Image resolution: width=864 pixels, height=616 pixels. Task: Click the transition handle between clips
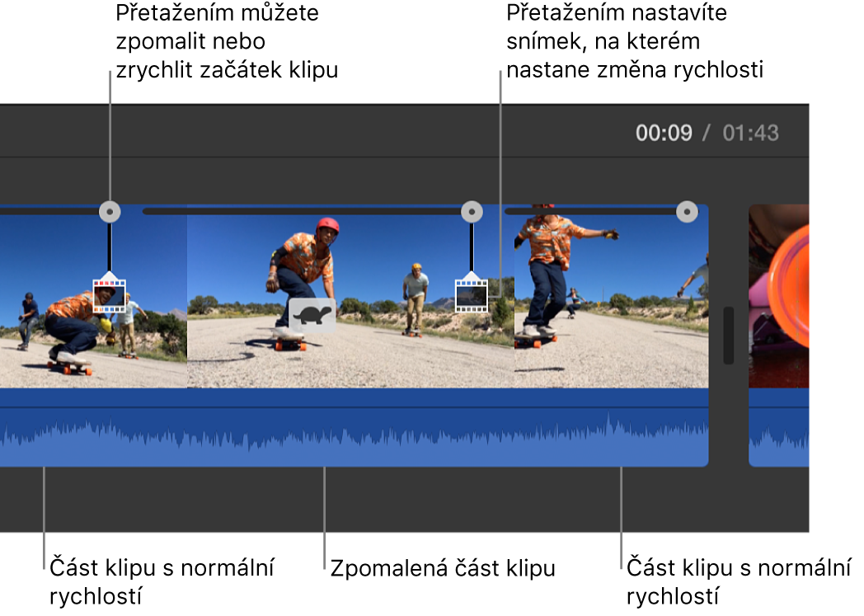point(729,335)
